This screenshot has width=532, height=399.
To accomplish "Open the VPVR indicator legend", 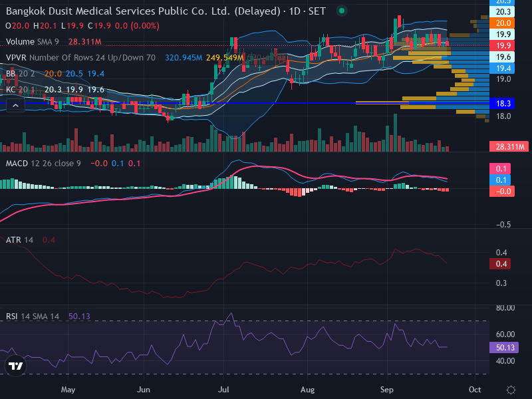I will (80, 58).
